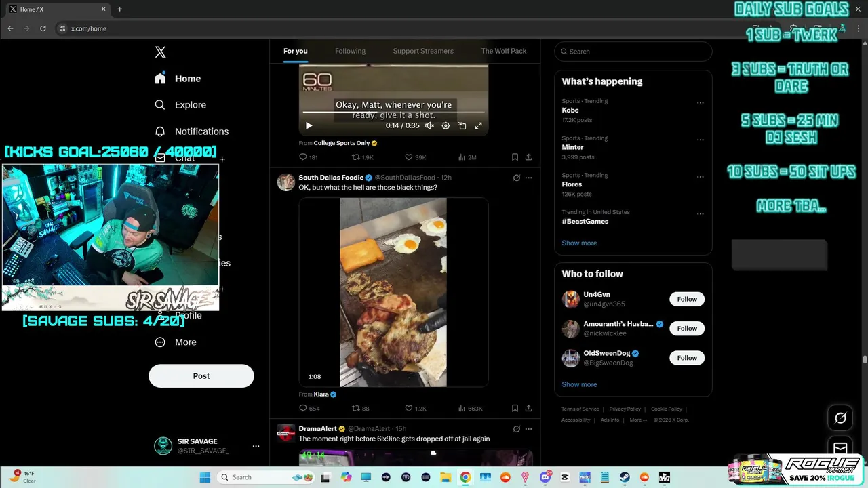Image resolution: width=868 pixels, height=488 pixels.
Task: Click the x.com/home address bar
Action: point(88,28)
